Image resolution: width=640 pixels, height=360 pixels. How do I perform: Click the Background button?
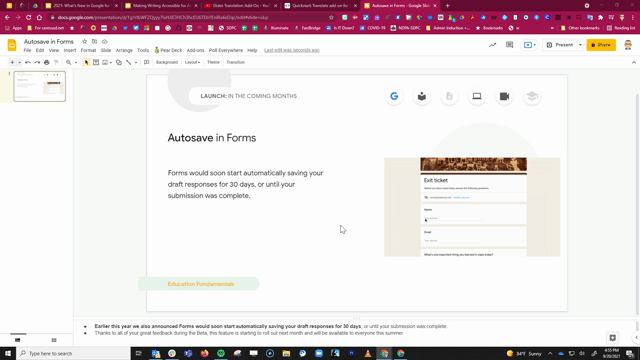[167, 62]
